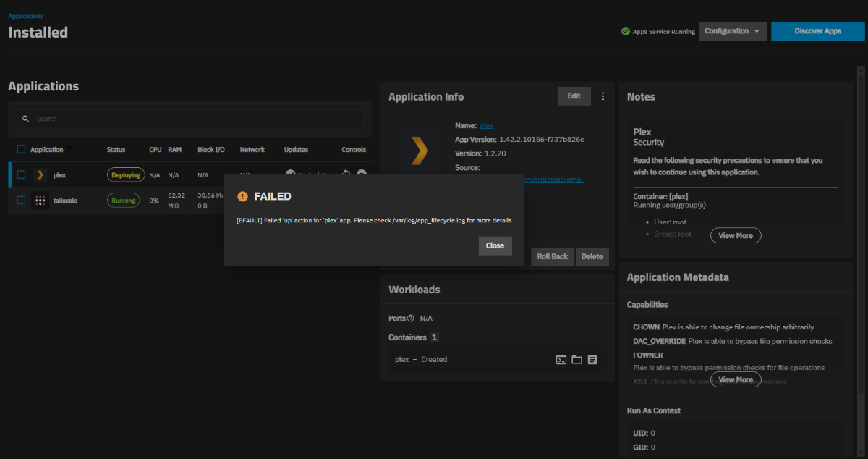Image resolution: width=868 pixels, height=459 pixels.
Task: Open the Application Info three-dot menu
Action: tap(603, 96)
